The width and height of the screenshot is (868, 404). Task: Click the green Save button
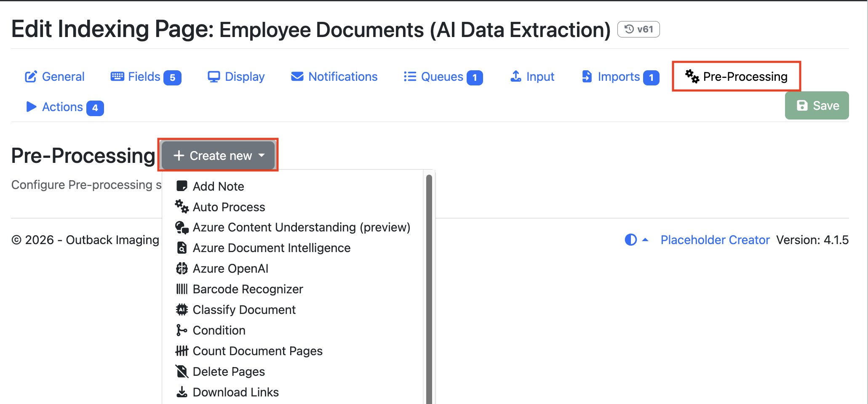(817, 105)
